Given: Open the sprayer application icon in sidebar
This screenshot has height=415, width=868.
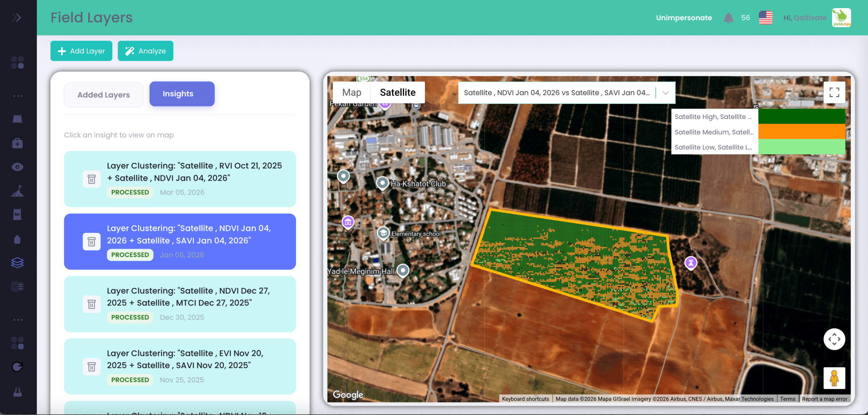Looking at the screenshot, I should [x=17, y=191].
